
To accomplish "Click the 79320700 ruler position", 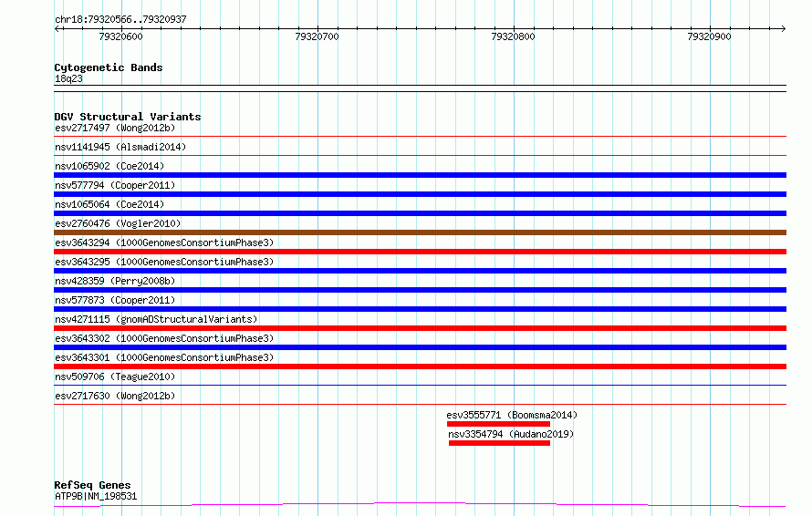I will click(x=317, y=36).
